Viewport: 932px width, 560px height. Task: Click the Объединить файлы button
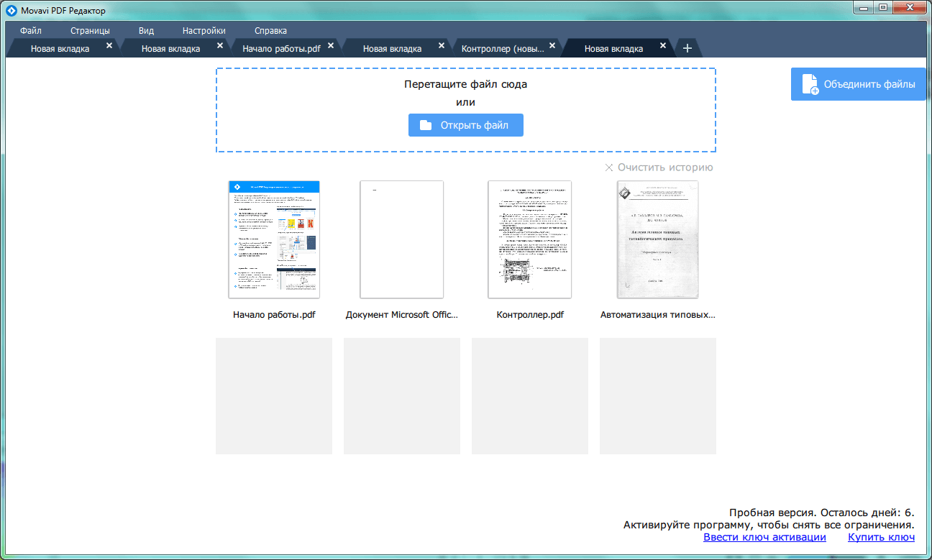[x=859, y=84]
